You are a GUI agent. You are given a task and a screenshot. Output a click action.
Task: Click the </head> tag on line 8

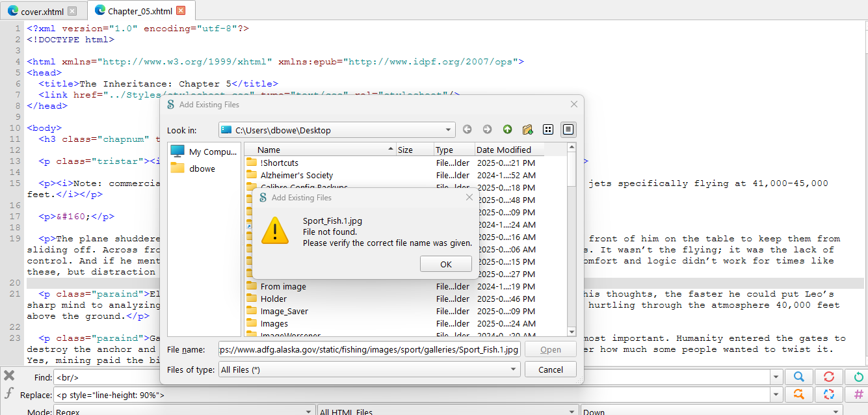click(47, 105)
